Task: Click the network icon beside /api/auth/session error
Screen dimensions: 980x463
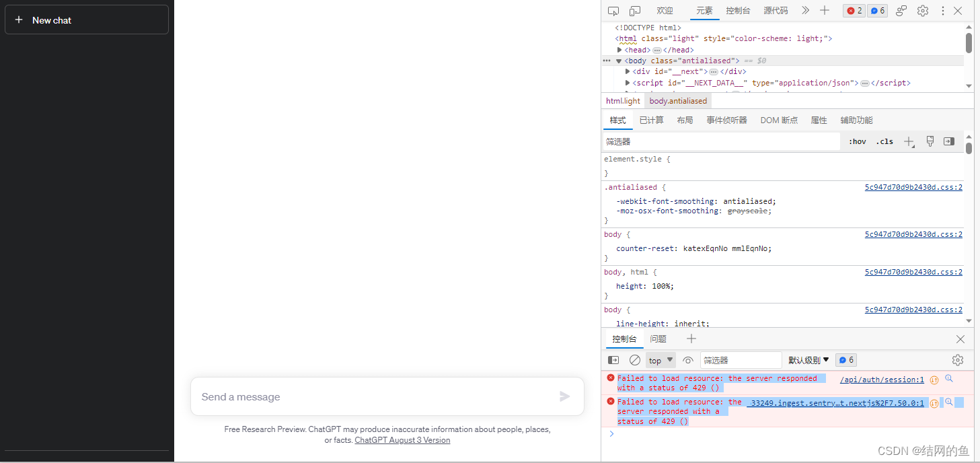Action: click(x=934, y=380)
